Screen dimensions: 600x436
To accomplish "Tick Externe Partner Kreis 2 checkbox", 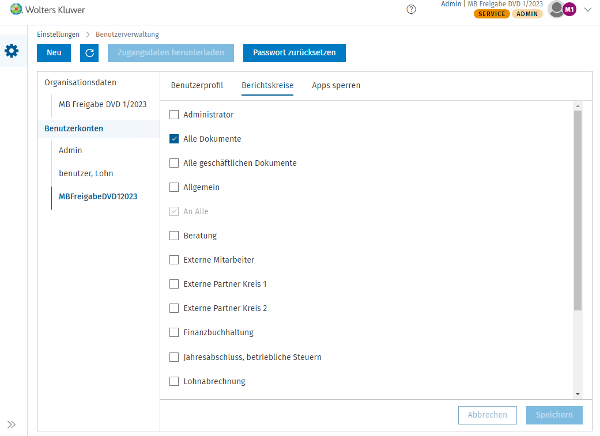I will [174, 308].
